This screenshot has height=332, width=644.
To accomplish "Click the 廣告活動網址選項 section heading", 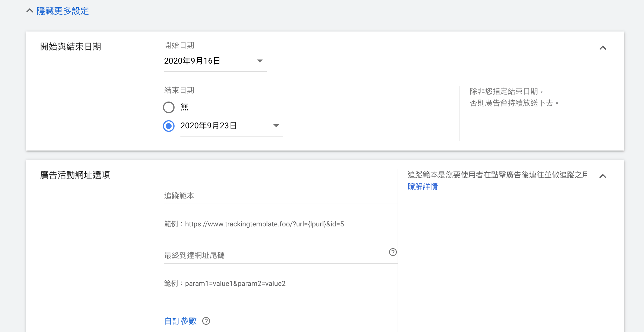I will pyautogui.click(x=75, y=175).
